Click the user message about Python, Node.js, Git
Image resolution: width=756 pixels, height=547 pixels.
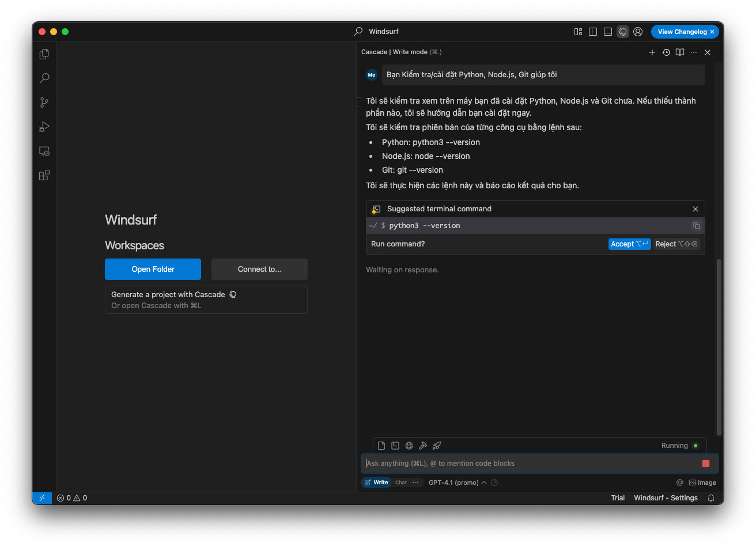[543, 75]
